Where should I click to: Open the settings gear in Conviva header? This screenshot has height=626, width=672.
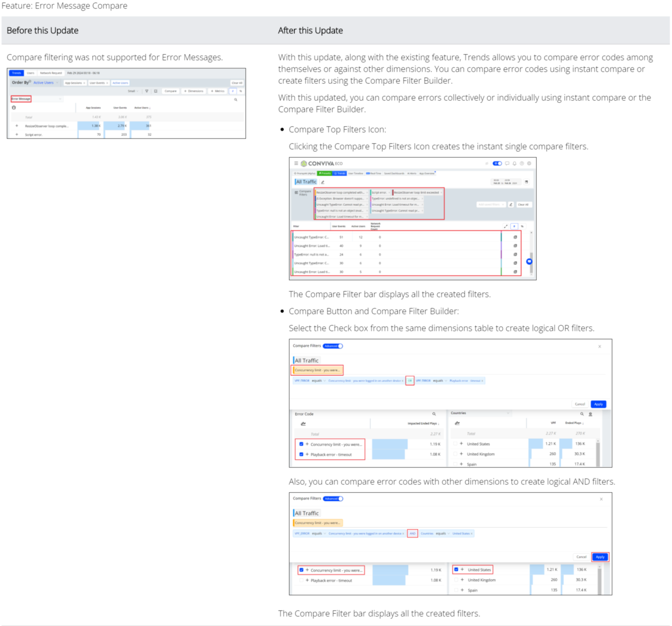click(x=529, y=163)
